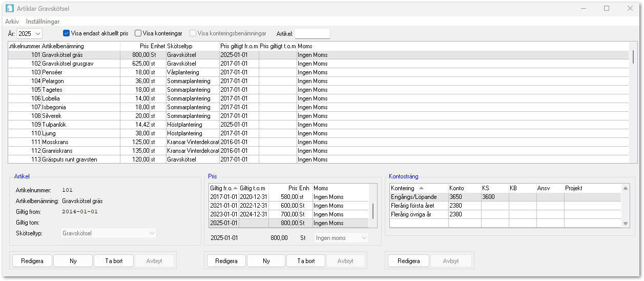Click the Skötseltyp column header
This screenshot has height=281, width=644.
(192, 46)
